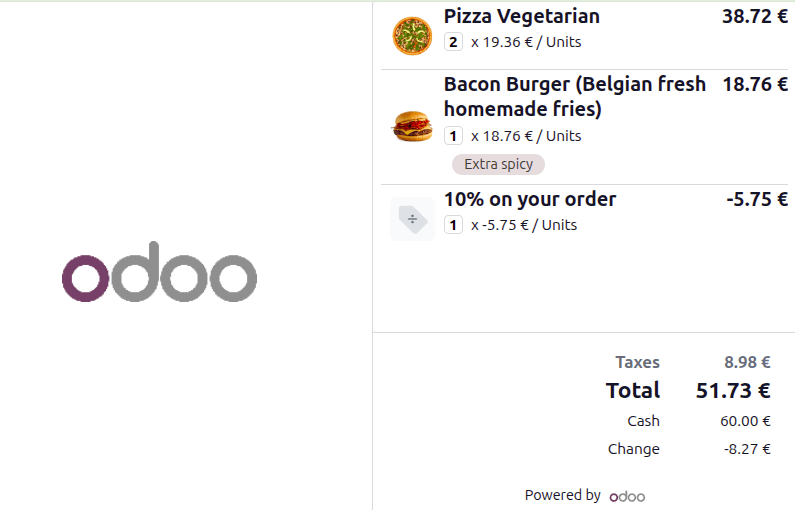
Task: Click the quantity 1 badge for Bacon Burger
Action: 453,136
